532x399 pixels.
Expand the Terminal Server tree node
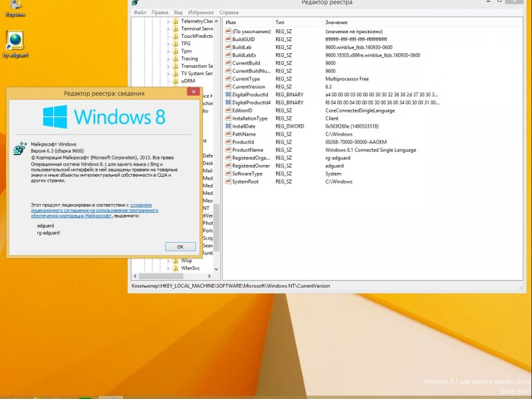[169, 29]
